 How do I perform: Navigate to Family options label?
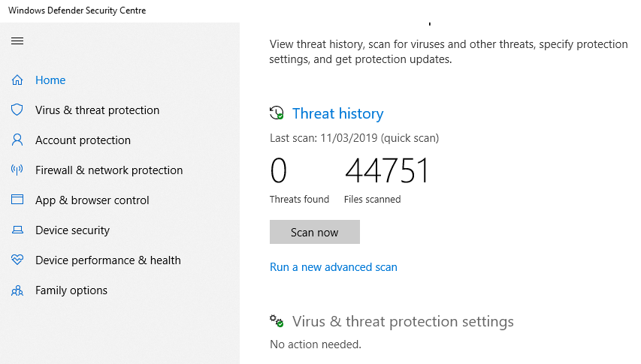point(71,290)
